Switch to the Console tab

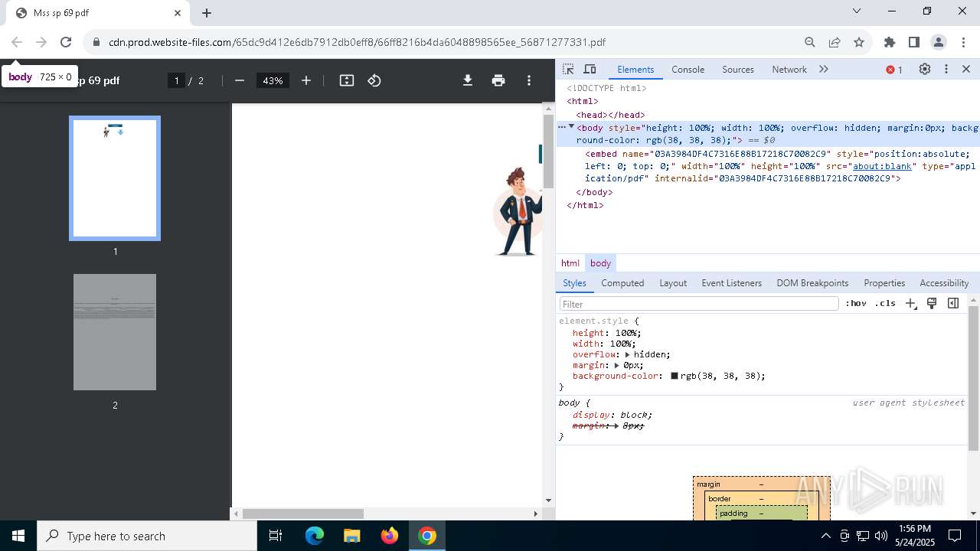point(688,69)
